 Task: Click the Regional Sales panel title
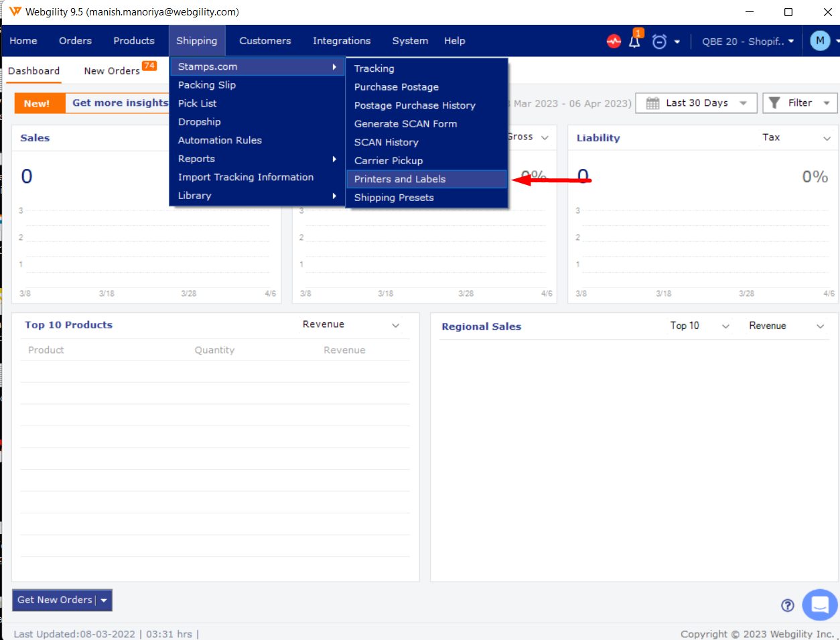tap(481, 326)
